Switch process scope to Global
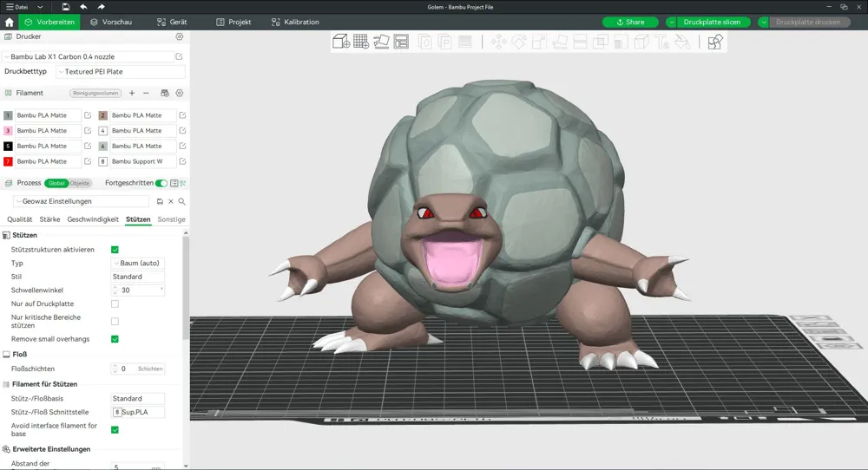This screenshot has width=868, height=470. tap(56, 183)
